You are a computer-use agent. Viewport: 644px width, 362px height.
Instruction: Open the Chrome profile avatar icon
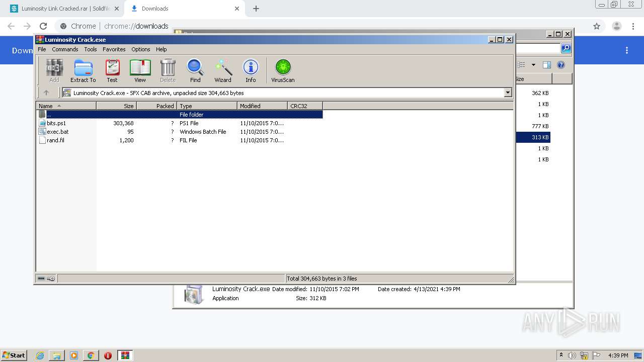(x=617, y=26)
